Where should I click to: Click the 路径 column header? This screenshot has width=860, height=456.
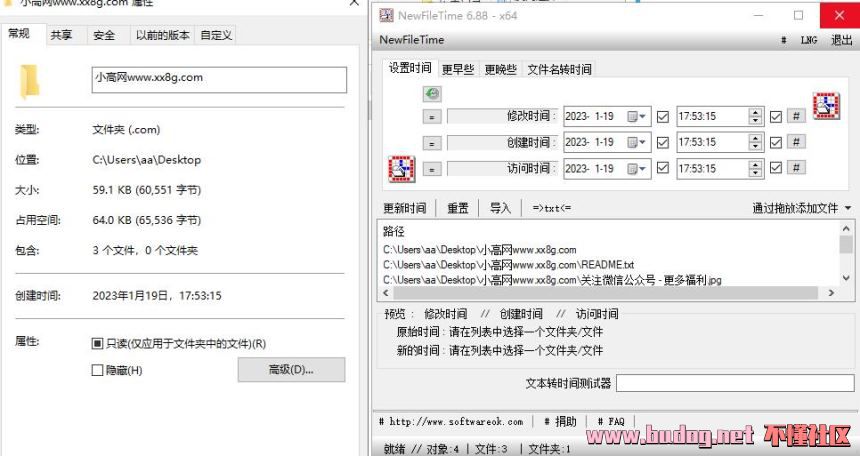[x=394, y=231]
